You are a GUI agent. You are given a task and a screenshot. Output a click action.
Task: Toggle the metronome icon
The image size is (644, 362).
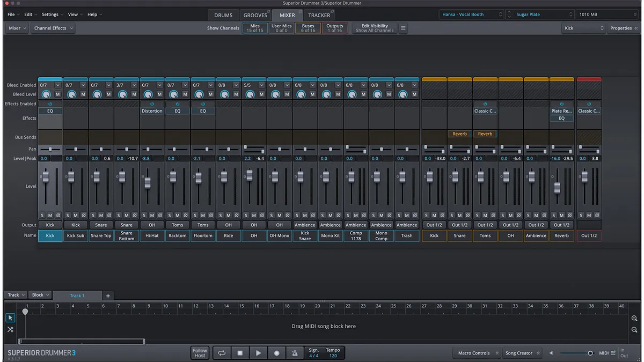coord(295,353)
